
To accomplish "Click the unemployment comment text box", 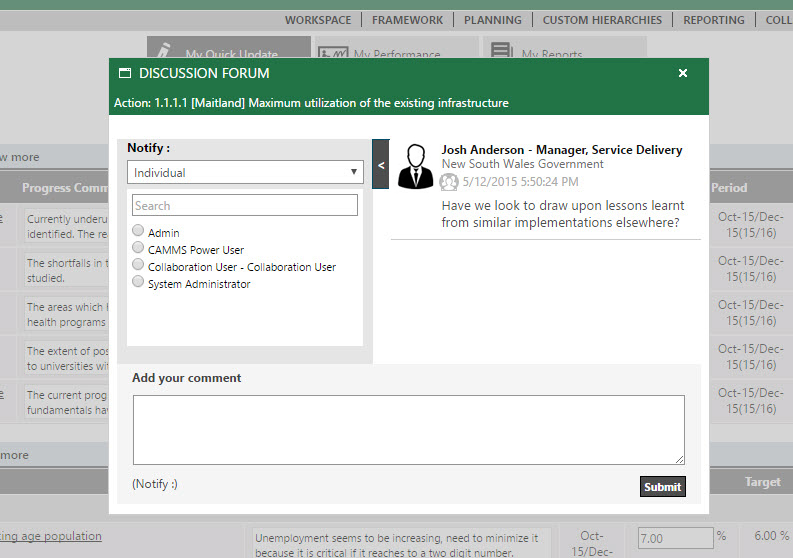I will (400, 543).
